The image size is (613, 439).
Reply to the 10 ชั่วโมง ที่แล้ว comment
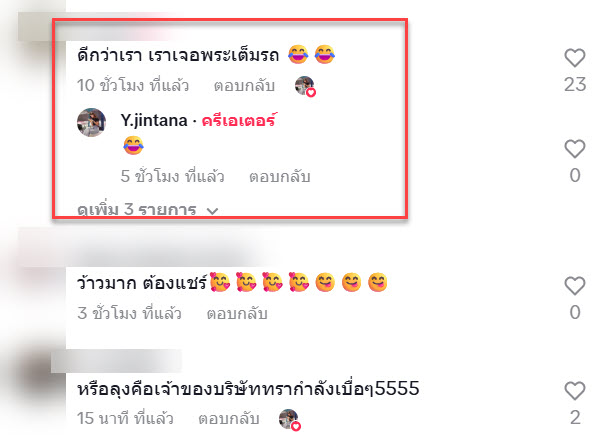(x=244, y=86)
